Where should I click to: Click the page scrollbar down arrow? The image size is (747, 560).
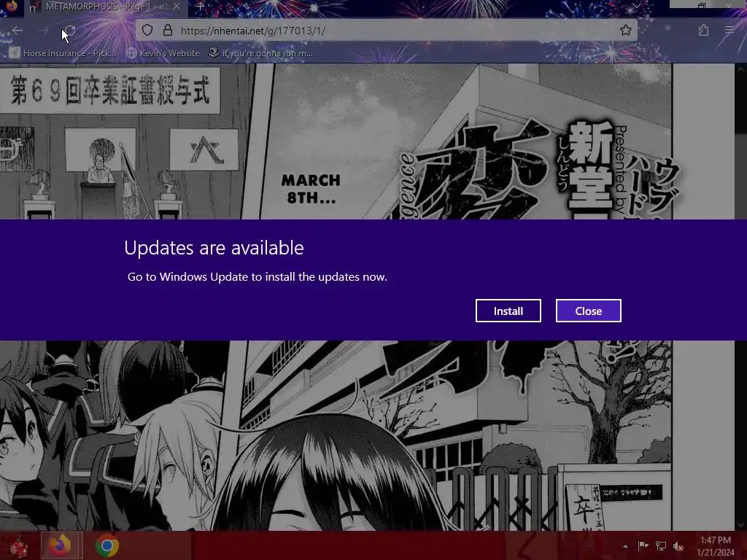(741, 525)
